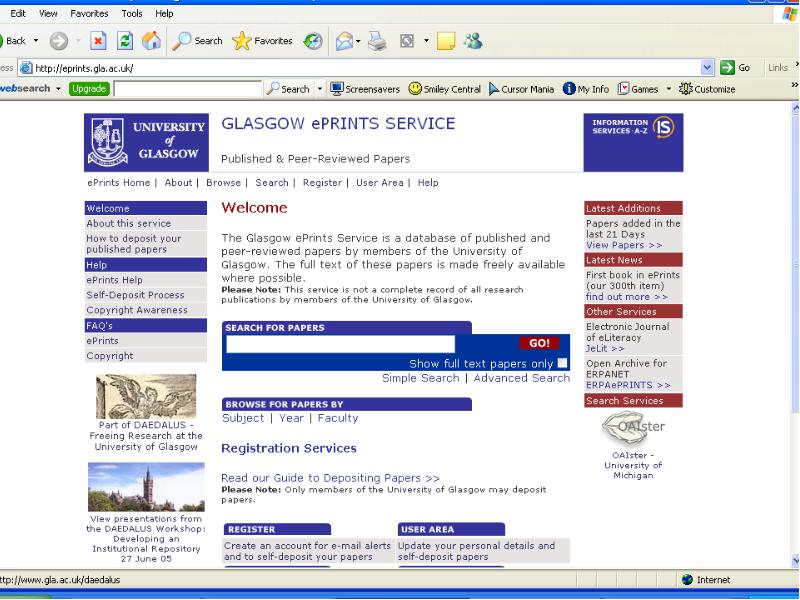This screenshot has width=800, height=600.
Task: Go to ePrints Home in page navigation
Action: pos(119,183)
